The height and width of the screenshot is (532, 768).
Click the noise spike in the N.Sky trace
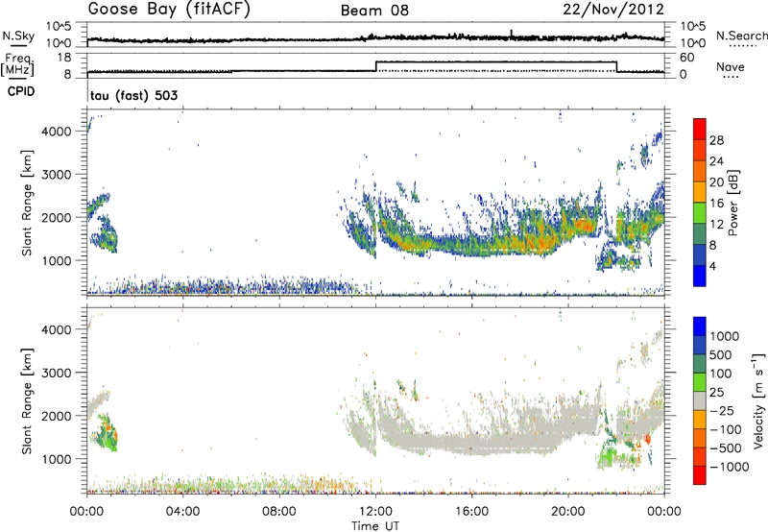coord(512,34)
